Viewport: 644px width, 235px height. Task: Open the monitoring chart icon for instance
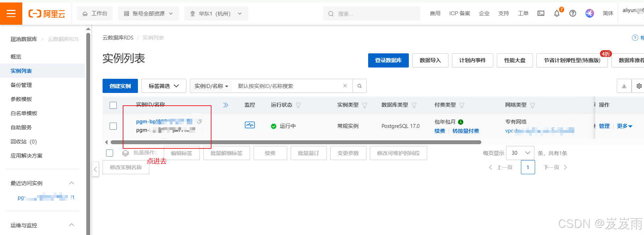click(x=250, y=125)
